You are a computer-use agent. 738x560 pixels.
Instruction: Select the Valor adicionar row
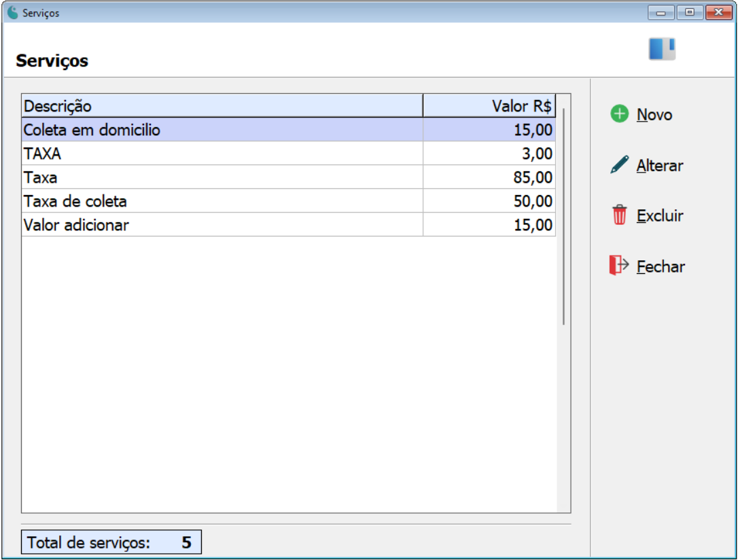click(x=289, y=224)
